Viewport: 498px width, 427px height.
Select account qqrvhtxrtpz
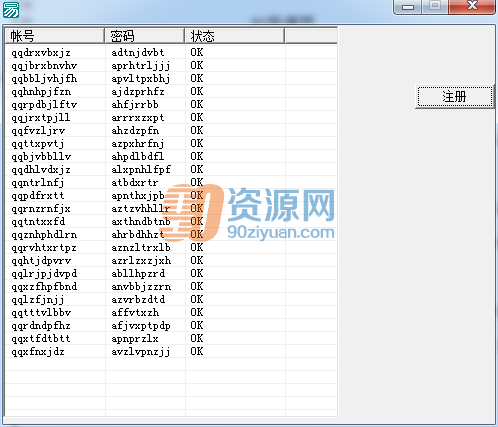44,248
